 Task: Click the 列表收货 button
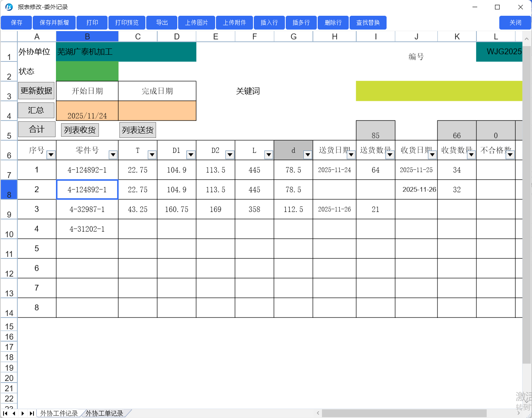pos(80,130)
